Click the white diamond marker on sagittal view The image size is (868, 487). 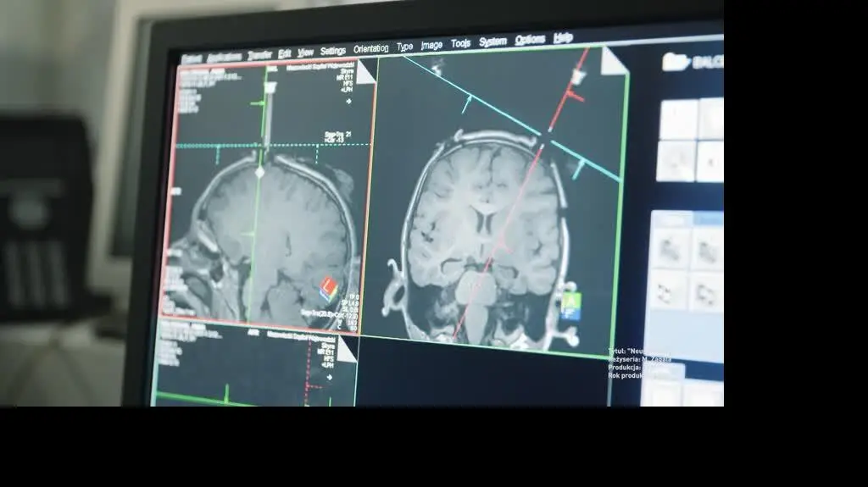[259, 173]
